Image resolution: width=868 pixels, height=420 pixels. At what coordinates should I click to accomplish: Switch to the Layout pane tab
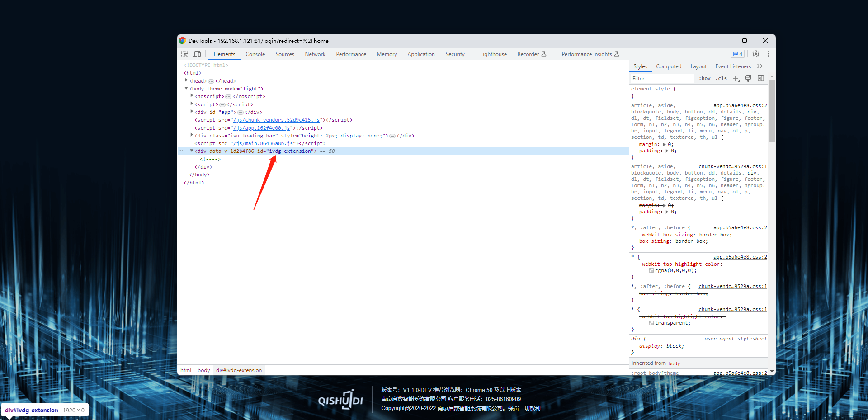tap(698, 66)
